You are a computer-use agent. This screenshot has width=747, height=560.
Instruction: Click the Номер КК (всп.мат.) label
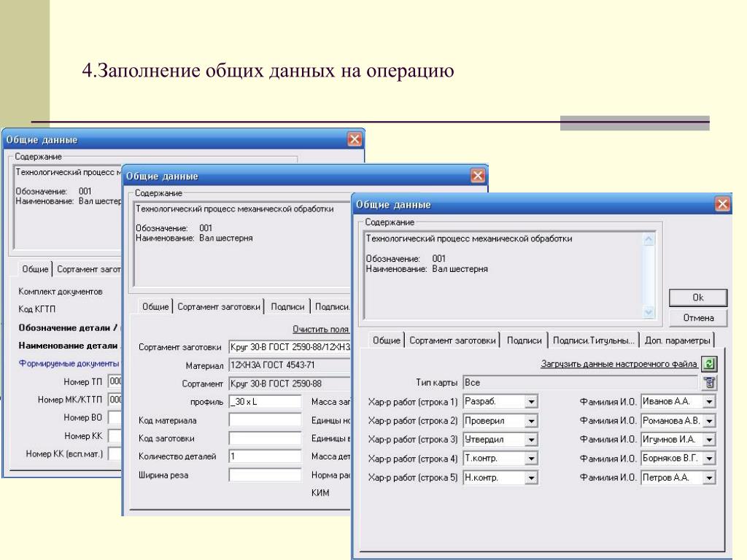[64, 454]
